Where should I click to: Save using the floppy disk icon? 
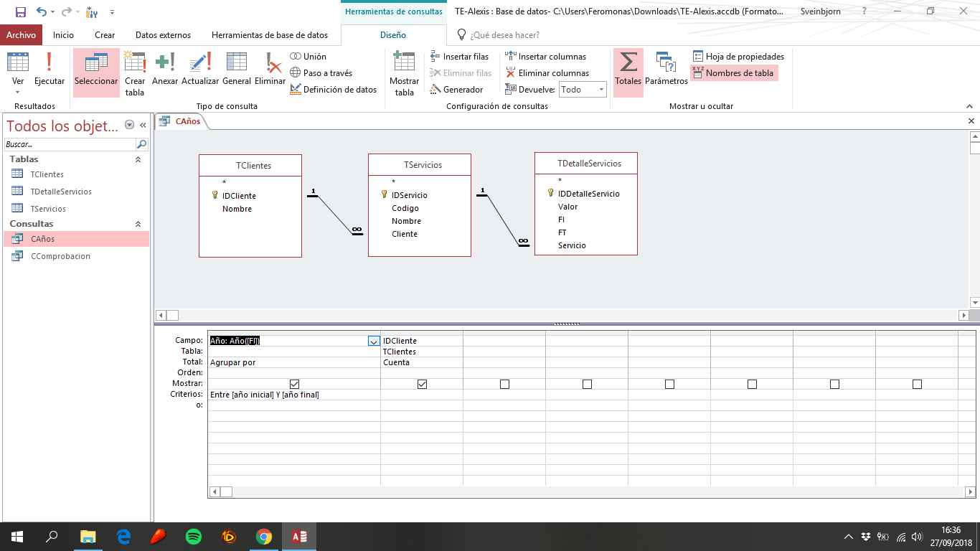click(x=20, y=12)
